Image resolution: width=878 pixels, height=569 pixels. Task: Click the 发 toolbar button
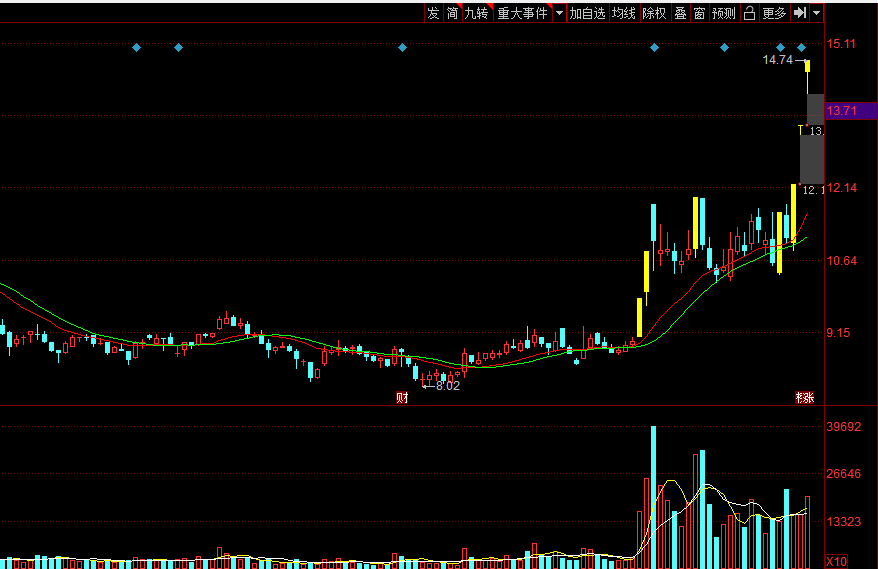[x=434, y=13]
